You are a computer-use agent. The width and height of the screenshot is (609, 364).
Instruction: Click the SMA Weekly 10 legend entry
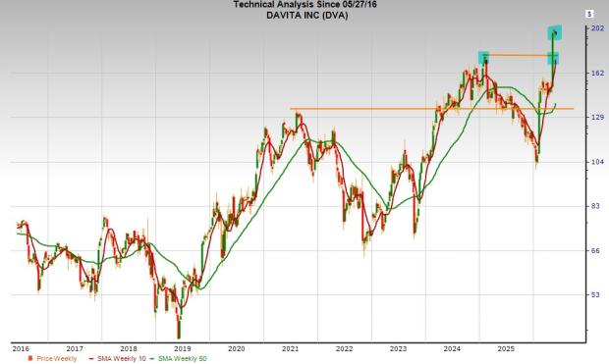point(117,358)
